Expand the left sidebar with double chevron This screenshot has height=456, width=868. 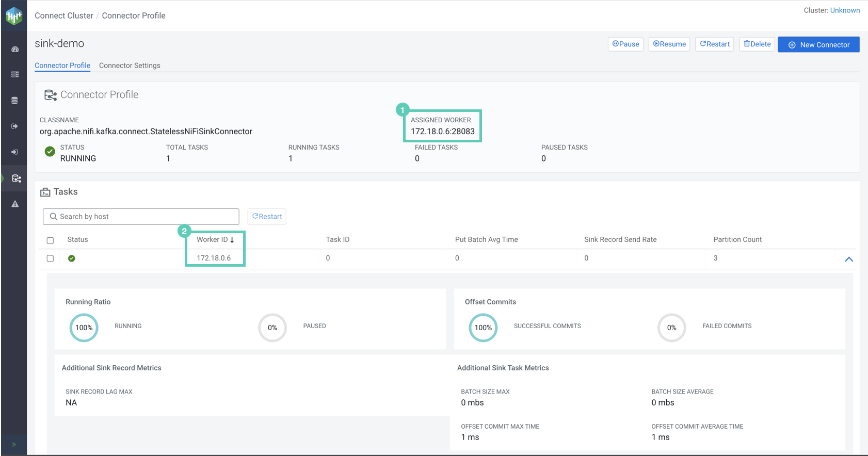tap(14, 445)
